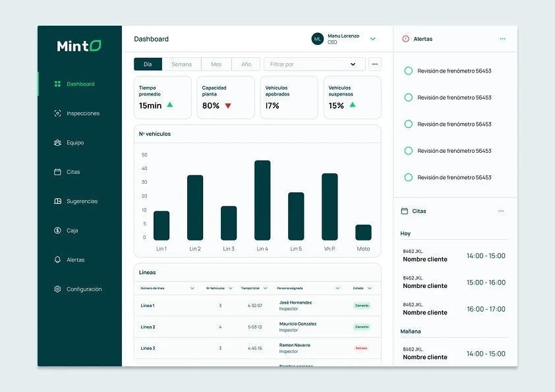555x392 pixels.
Task: Expand the Manu Lorenzo profile chevron
Action: 372,39
